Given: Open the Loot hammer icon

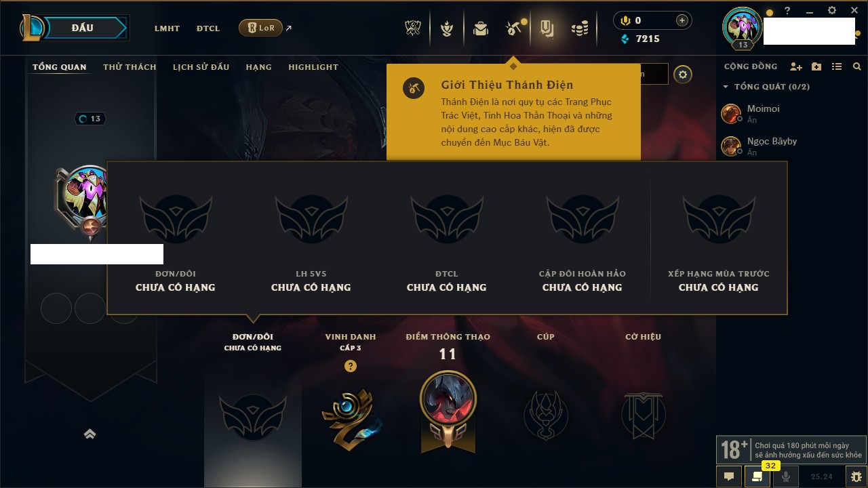Looking at the screenshot, I should (x=513, y=28).
